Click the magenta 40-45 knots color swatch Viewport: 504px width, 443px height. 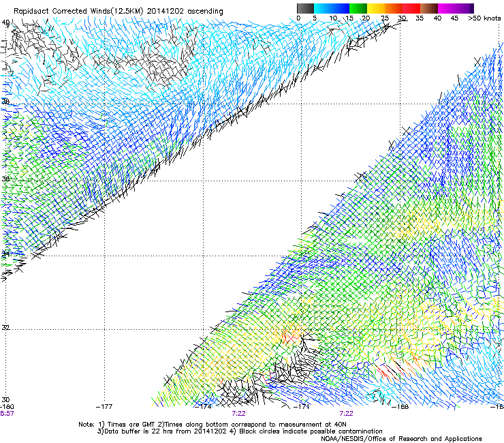[x=447, y=8]
